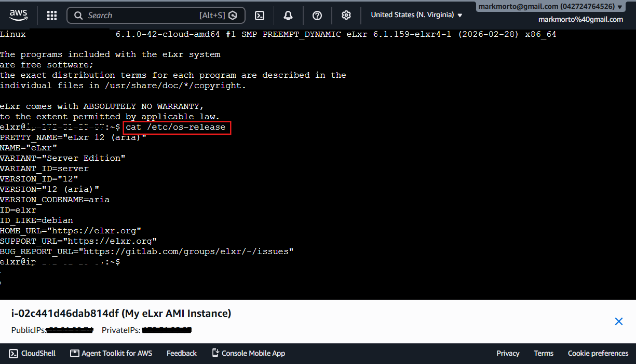Open Cookie preferences
This screenshot has width=636, height=364.
598,353
